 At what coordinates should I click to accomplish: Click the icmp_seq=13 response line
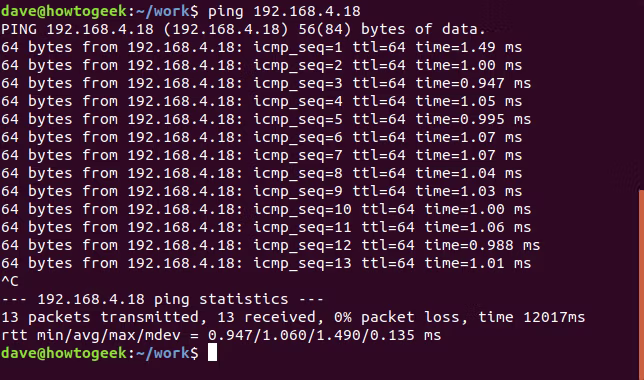266,263
